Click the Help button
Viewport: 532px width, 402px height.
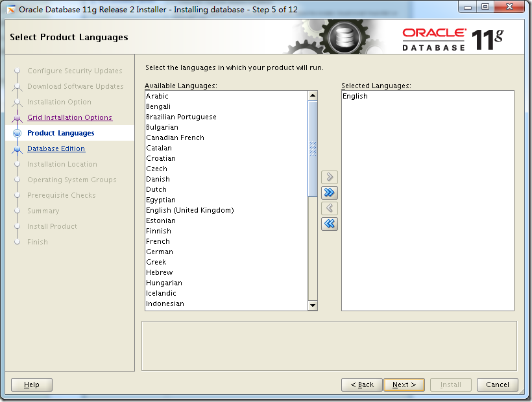[x=32, y=384]
